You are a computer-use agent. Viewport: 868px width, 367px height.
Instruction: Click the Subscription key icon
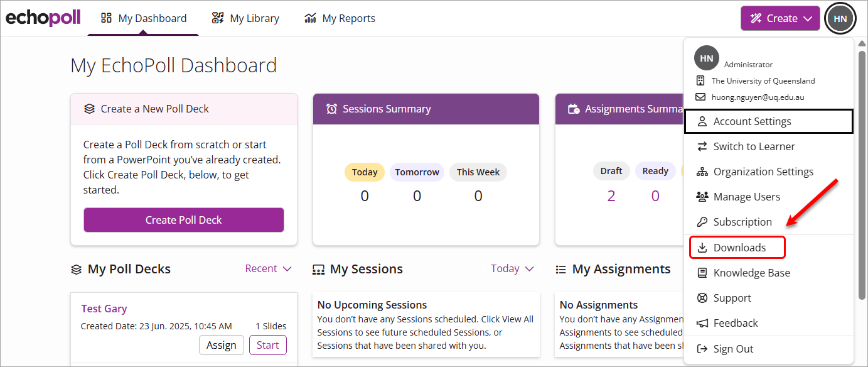702,222
